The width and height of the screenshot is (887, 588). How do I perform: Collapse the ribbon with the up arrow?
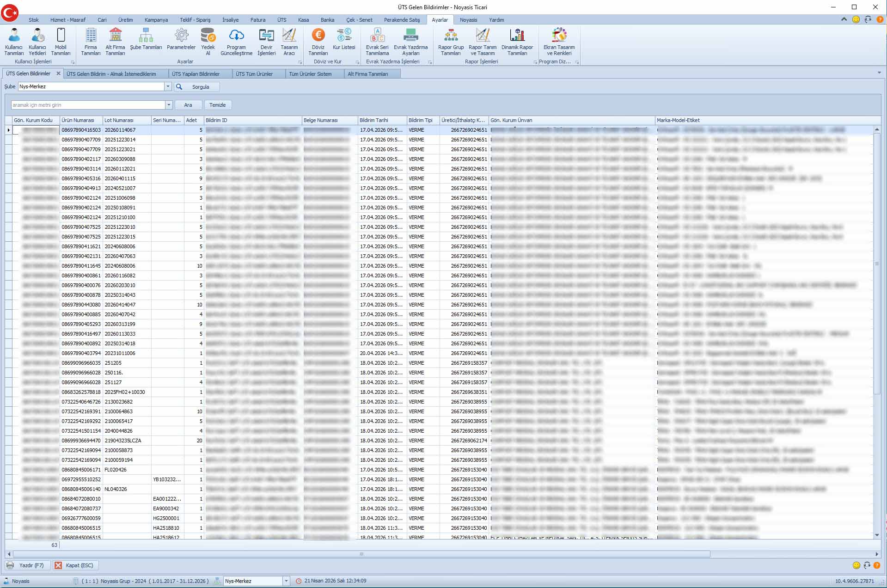(x=844, y=19)
